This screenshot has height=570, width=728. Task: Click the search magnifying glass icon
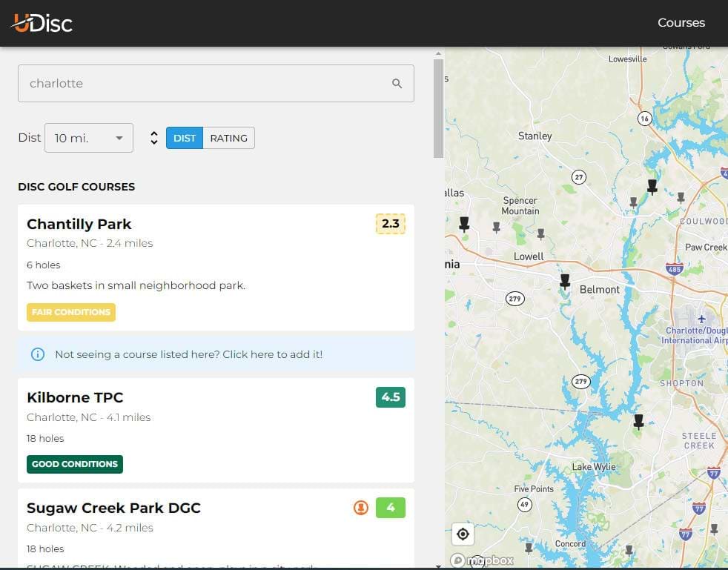tap(397, 83)
